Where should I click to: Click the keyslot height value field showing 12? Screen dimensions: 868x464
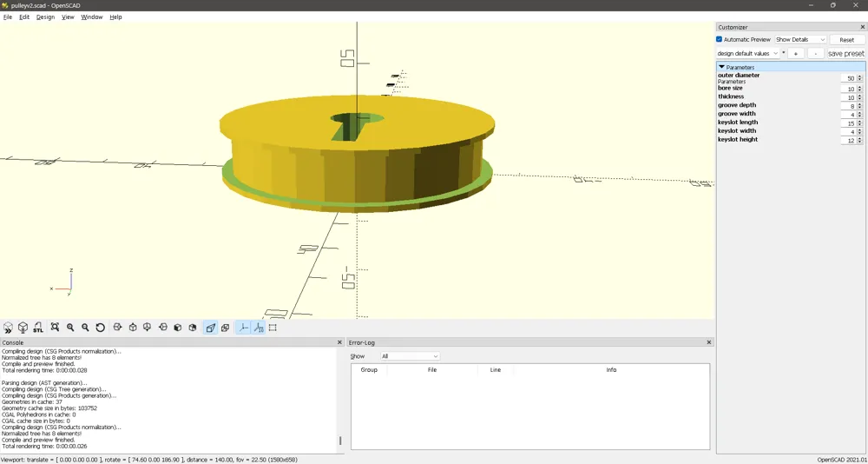(848, 141)
